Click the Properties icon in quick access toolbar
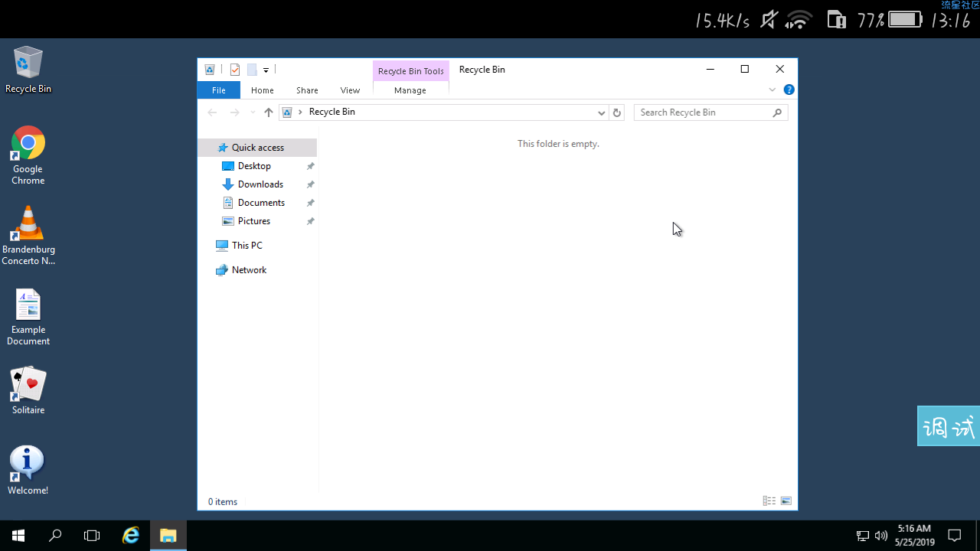Screen dimensions: 980x551 tap(235, 70)
